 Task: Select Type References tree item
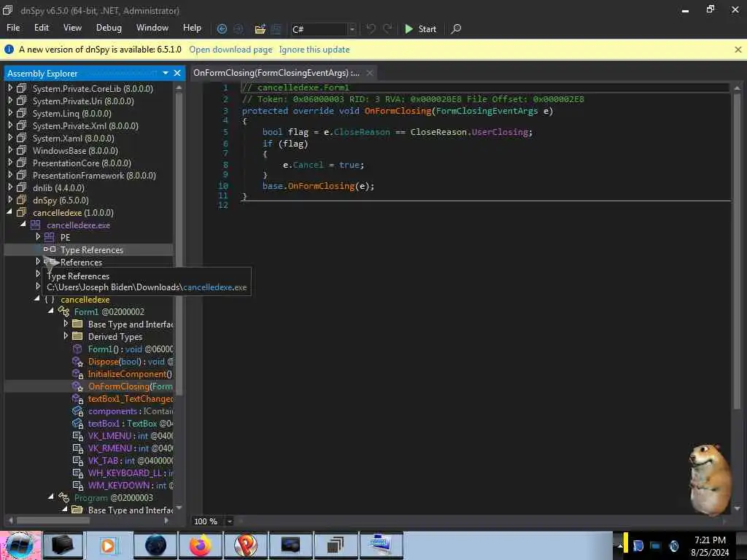pyautogui.click(x=91, y=249)
